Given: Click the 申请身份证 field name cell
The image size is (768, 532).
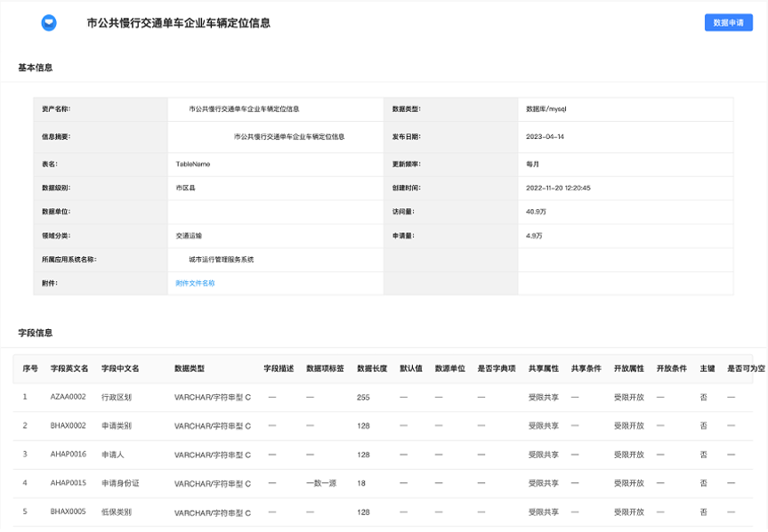Looking at the screenshot, I should 120,483.
